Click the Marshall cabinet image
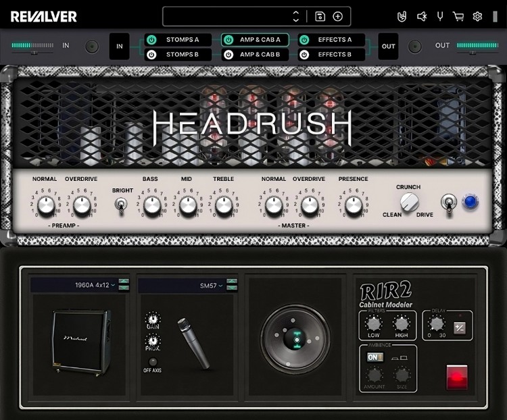 pyautogui.click(x=82, y=342)
